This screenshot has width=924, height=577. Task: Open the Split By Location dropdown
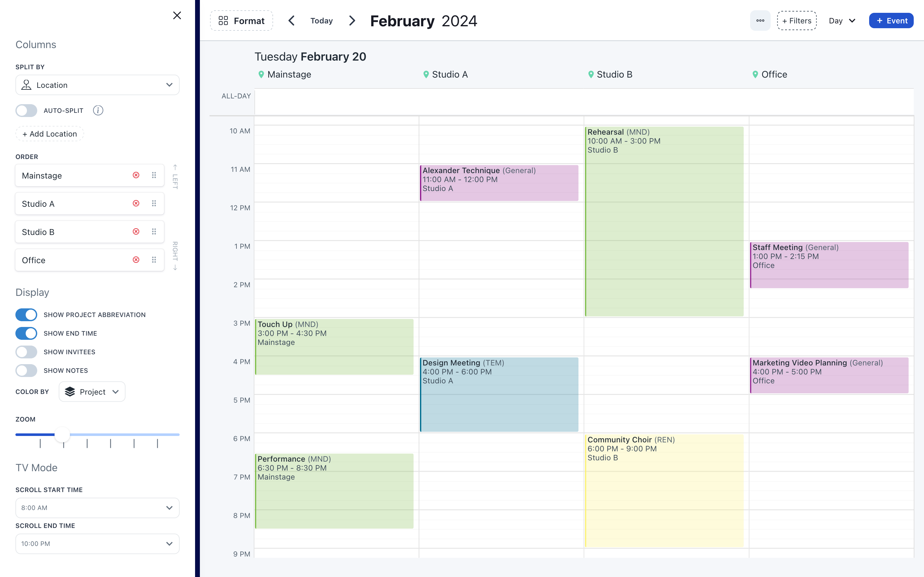[x=97, y=85]
